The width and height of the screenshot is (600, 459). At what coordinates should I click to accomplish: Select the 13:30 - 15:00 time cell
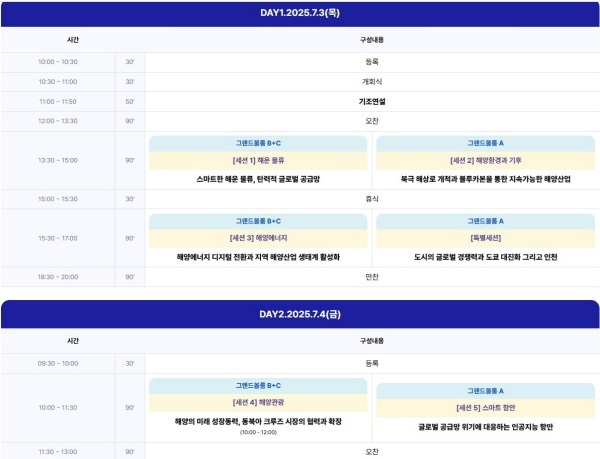point(58,160)
